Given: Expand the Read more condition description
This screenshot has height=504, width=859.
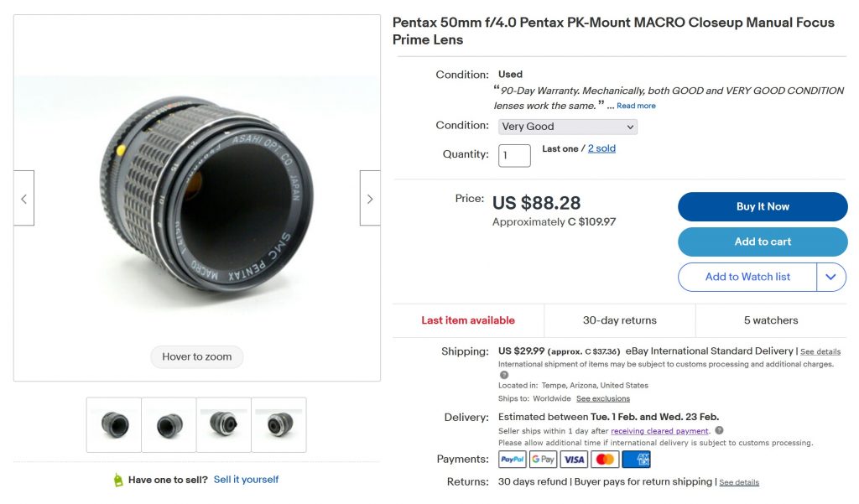Looking at the screenshot, I should point(636,106).
